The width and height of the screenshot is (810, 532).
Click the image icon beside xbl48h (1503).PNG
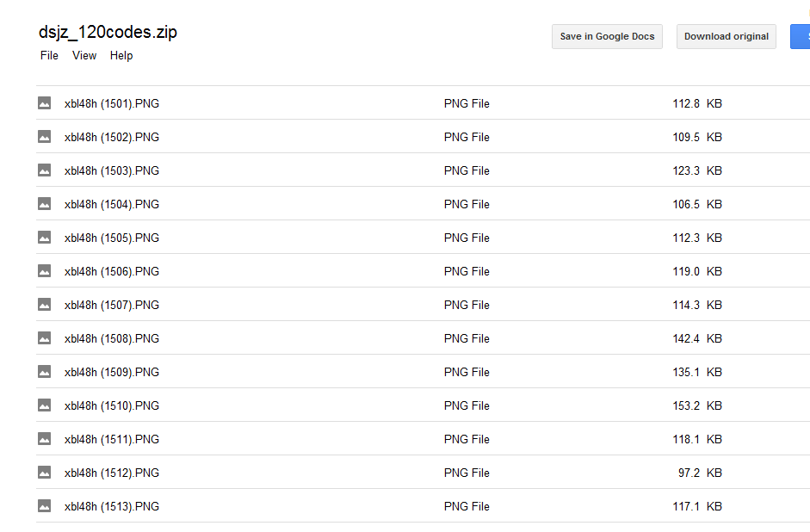(x=45, y=170)
